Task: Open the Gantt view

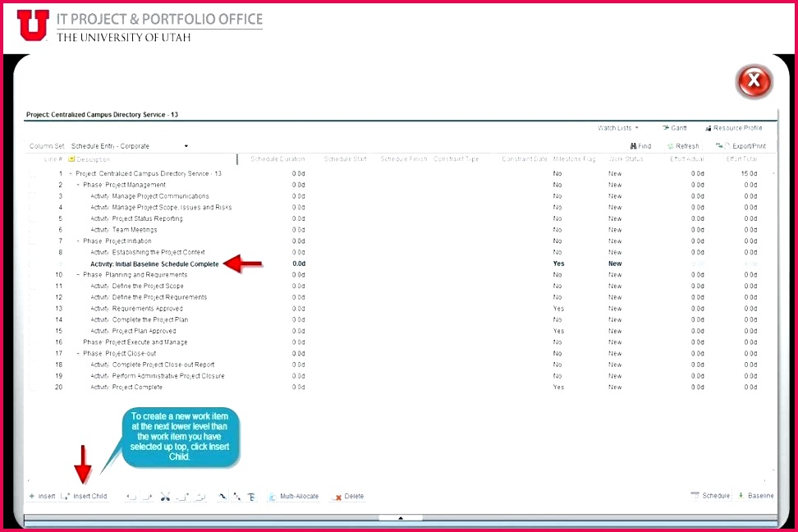Action: point(674,128)
